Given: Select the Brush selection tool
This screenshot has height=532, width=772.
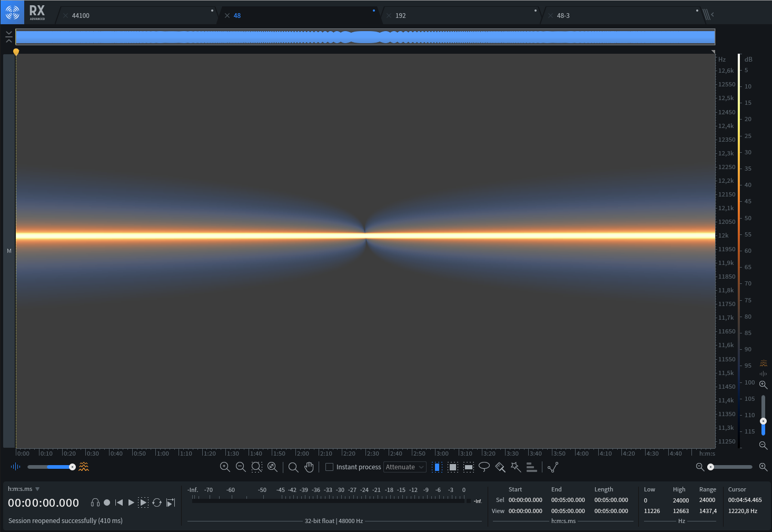Looking at the screenshot, I should pyautogui.click(x=500, y=467).
